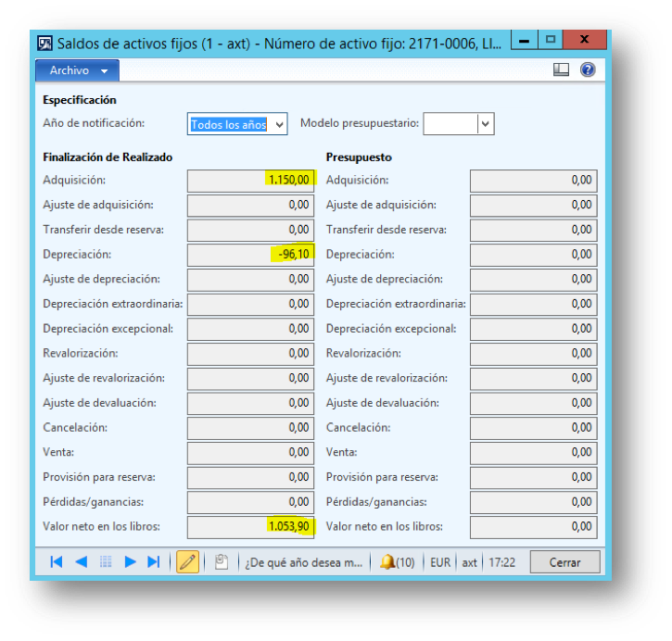Minimize the Saldos de activos fijos window

pyautogui.click(x=524, y=40)
